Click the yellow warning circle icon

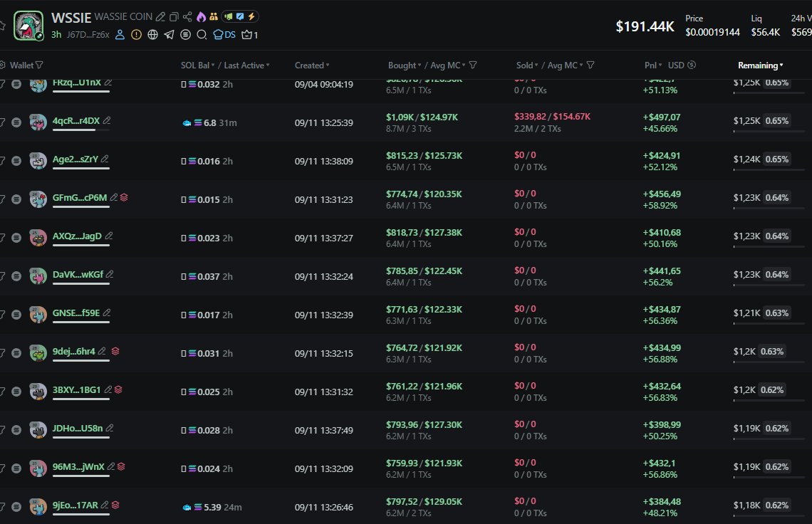tap(136, 35)
